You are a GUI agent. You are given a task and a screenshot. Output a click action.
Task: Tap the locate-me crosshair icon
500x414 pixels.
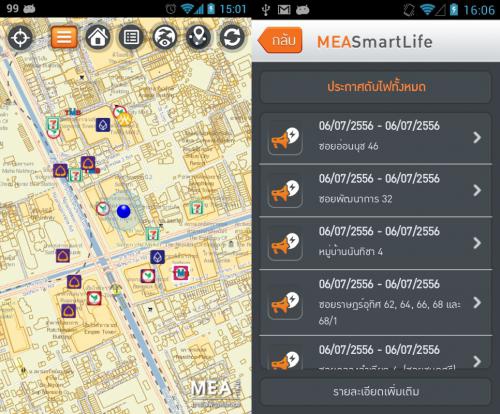coord(20,38)
